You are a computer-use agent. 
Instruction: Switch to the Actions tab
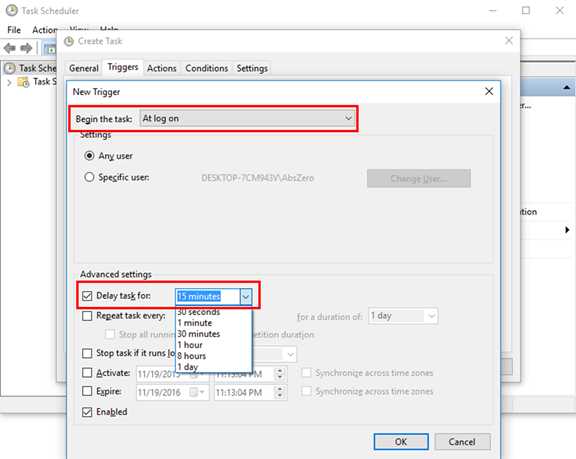coord(162,68)
